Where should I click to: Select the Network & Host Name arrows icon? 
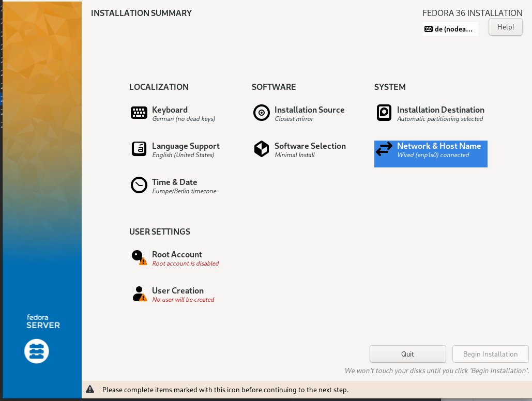(384, 149)
